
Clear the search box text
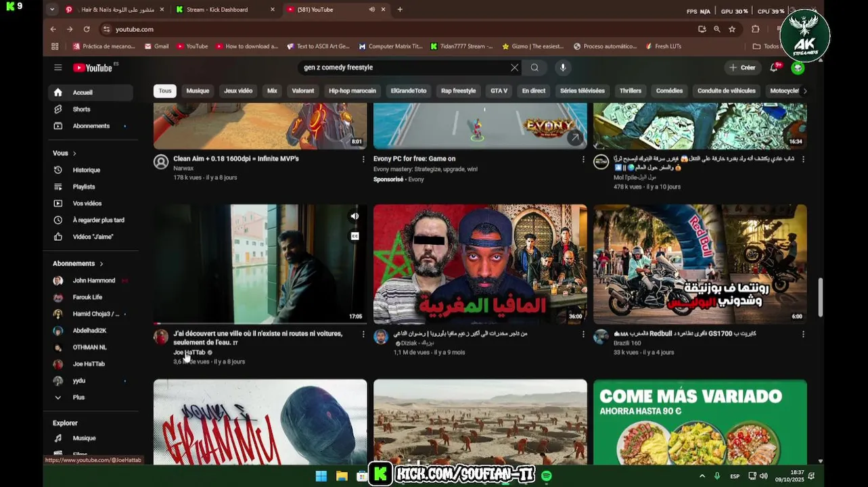point(515,68)
